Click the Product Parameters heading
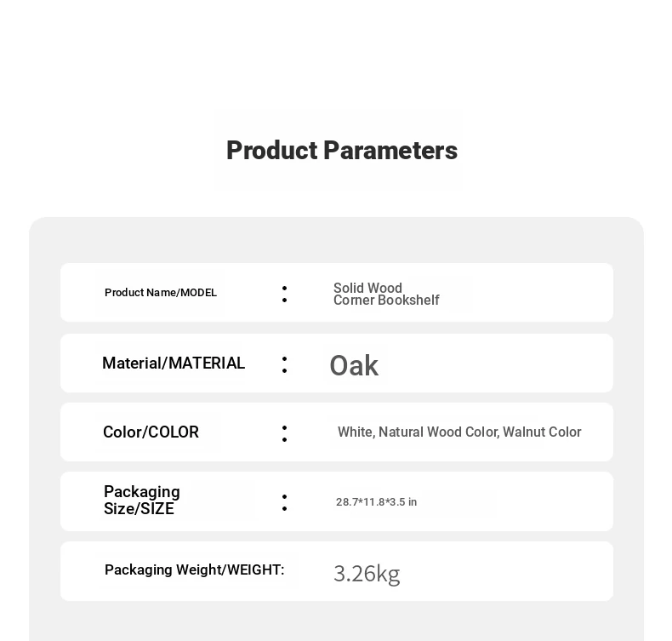672x641 pixels. (342, 151)
